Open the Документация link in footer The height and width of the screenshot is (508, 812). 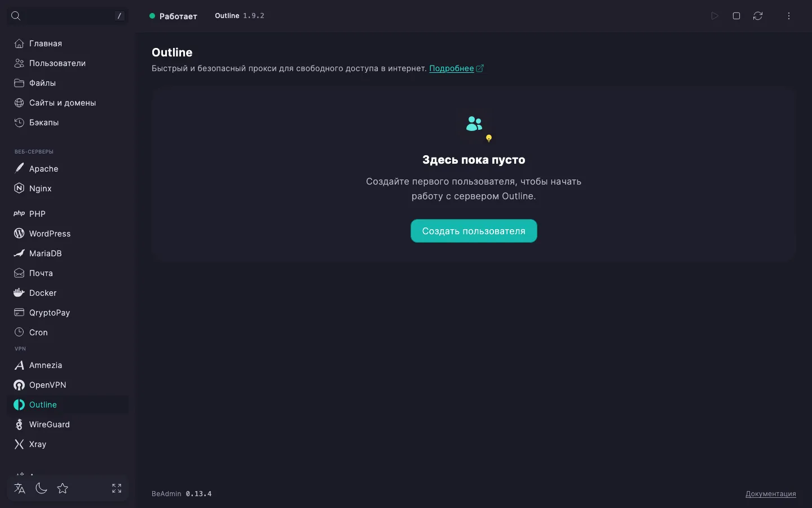(x=770, y=494)
